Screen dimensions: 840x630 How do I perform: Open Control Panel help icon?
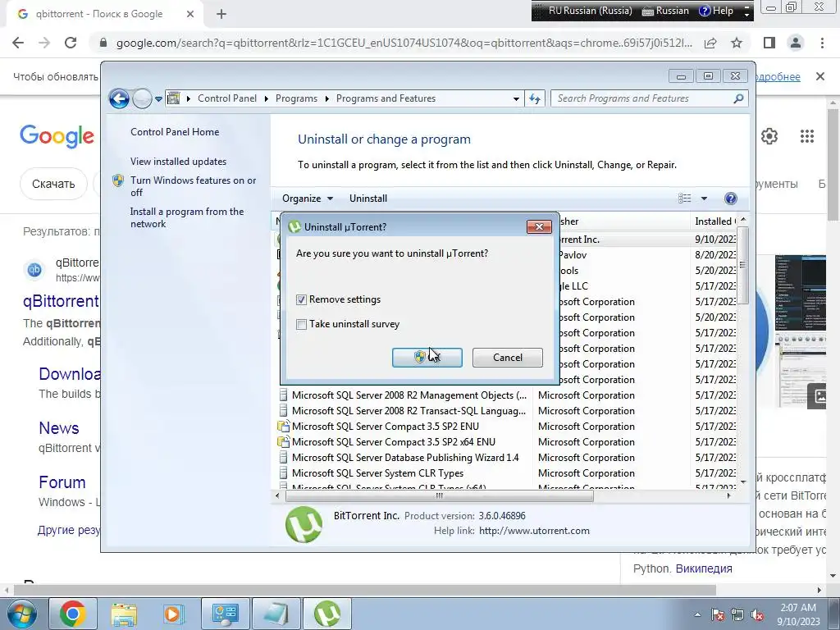click(730, 199)
